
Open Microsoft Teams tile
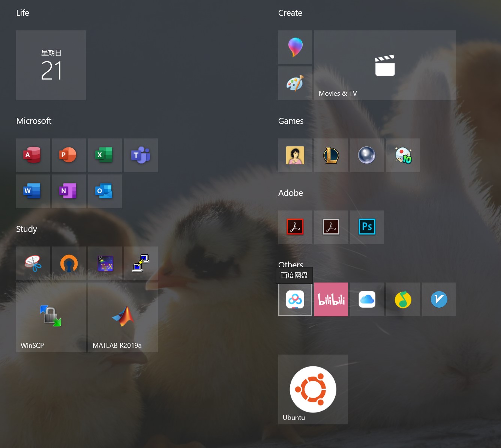click(x=141, y=155)
